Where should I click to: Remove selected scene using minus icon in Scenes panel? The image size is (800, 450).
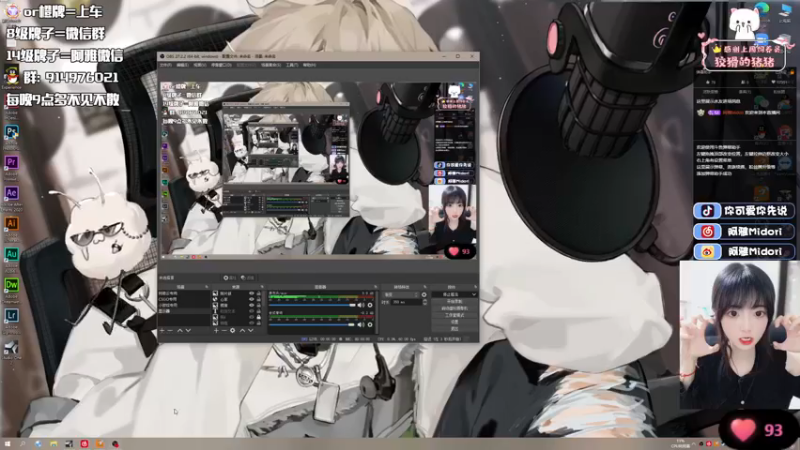[170, 331]
